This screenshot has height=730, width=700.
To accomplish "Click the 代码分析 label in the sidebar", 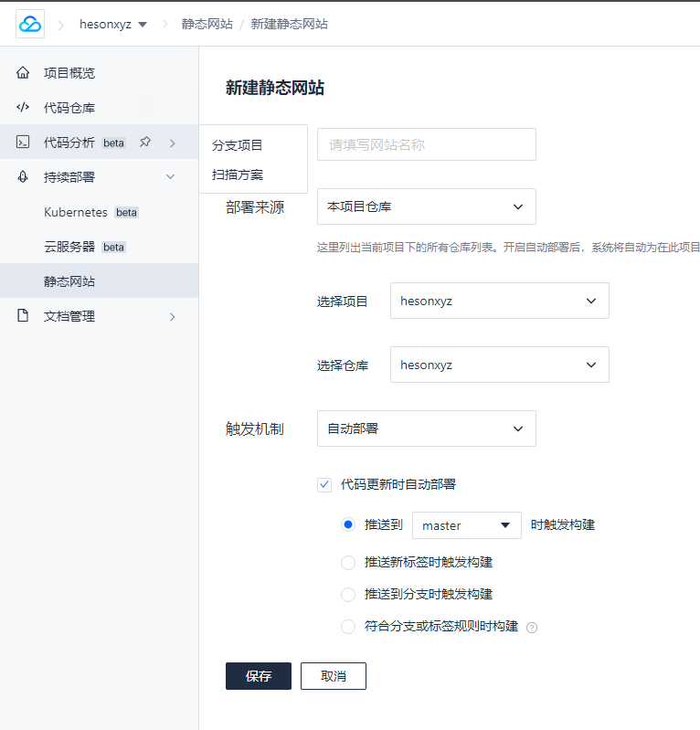I will pyautogui.click(x=69, y=143).
